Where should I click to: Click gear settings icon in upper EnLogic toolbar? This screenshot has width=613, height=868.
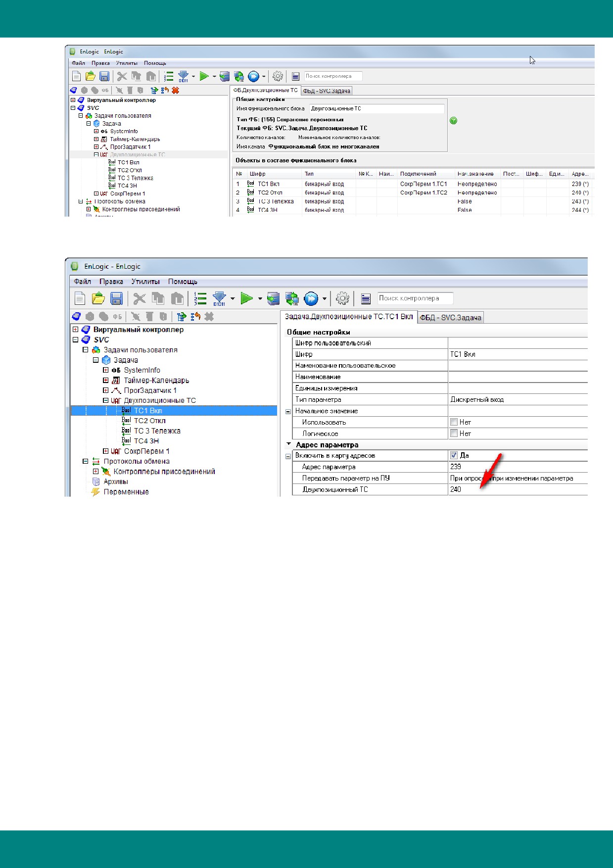coord(278,76)
